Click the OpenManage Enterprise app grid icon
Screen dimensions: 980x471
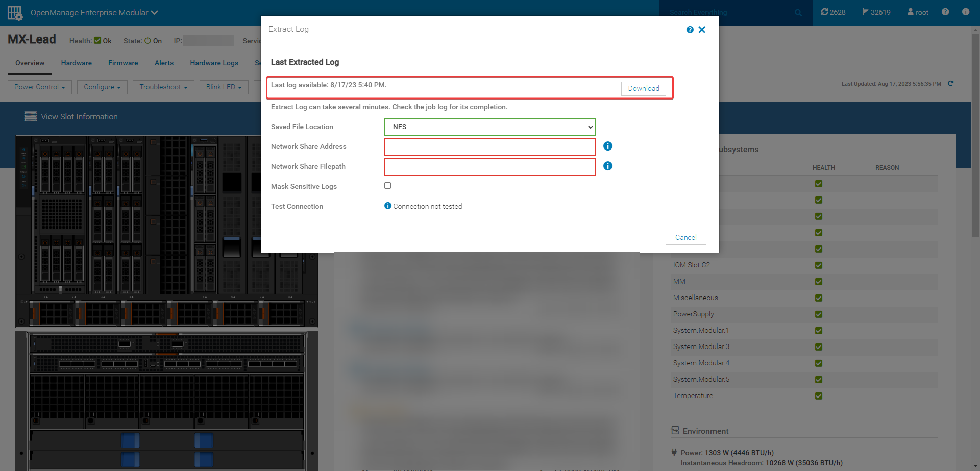pyautogui.click(x=15, y=13)
